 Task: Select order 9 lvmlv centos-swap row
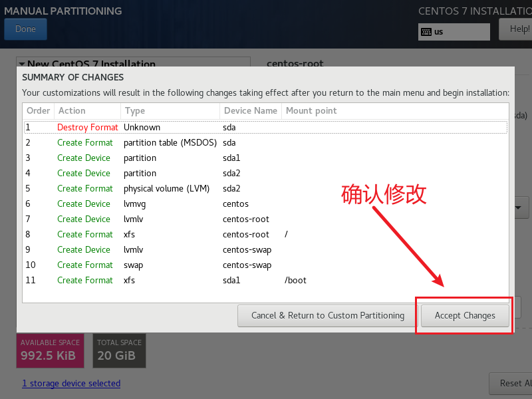pyautogui.click(x=265, y=249)
